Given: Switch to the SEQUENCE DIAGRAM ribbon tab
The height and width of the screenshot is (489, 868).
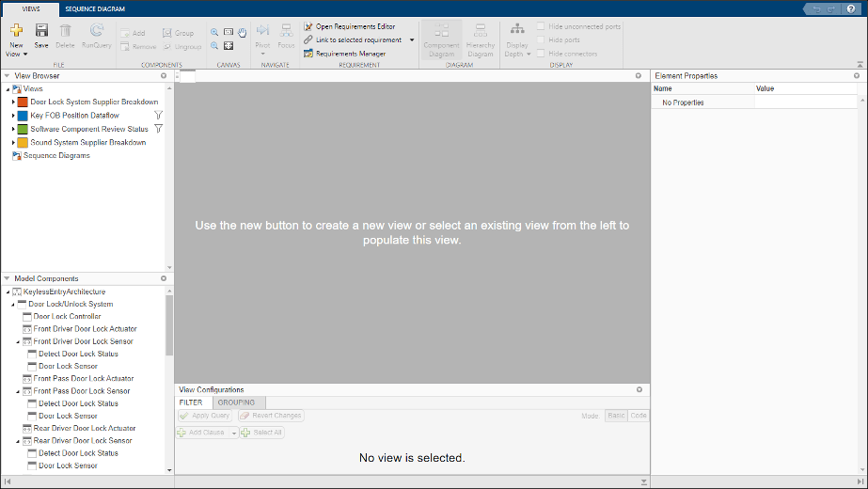Looking at the screenshot, I should click(x=95, y=8).
